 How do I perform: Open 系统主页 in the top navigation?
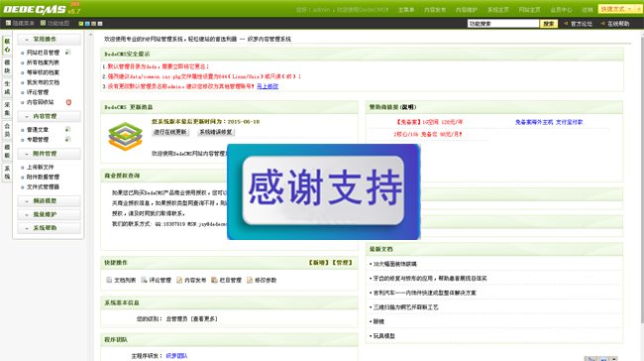tap(498, 10)
